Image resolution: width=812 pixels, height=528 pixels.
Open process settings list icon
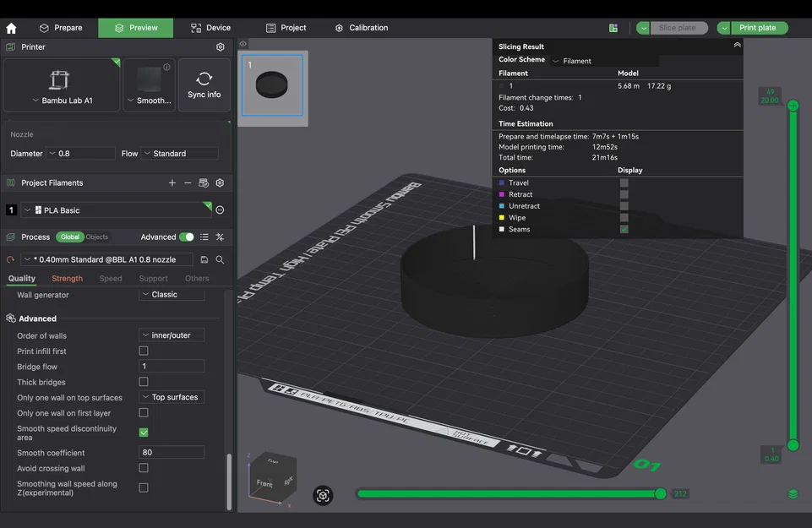[x=204, y=237]
